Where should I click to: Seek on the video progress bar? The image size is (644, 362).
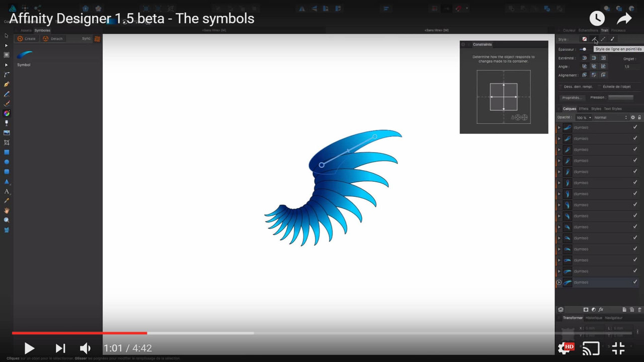coord(322,333)
